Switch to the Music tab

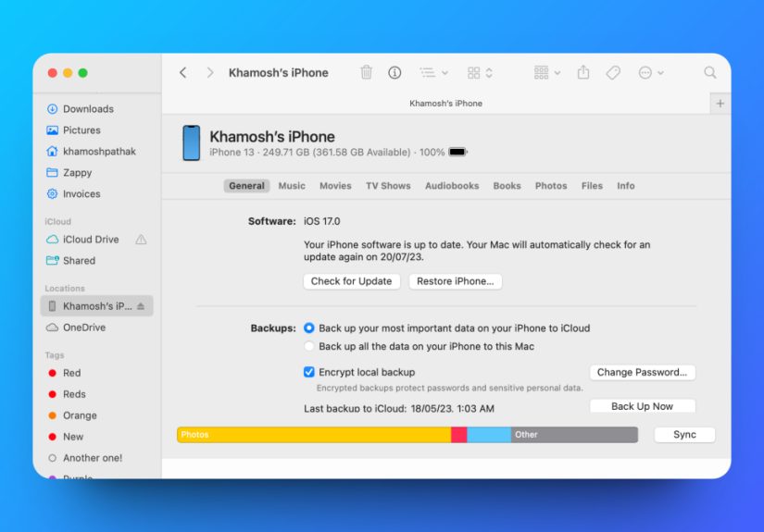pos(292,186)
